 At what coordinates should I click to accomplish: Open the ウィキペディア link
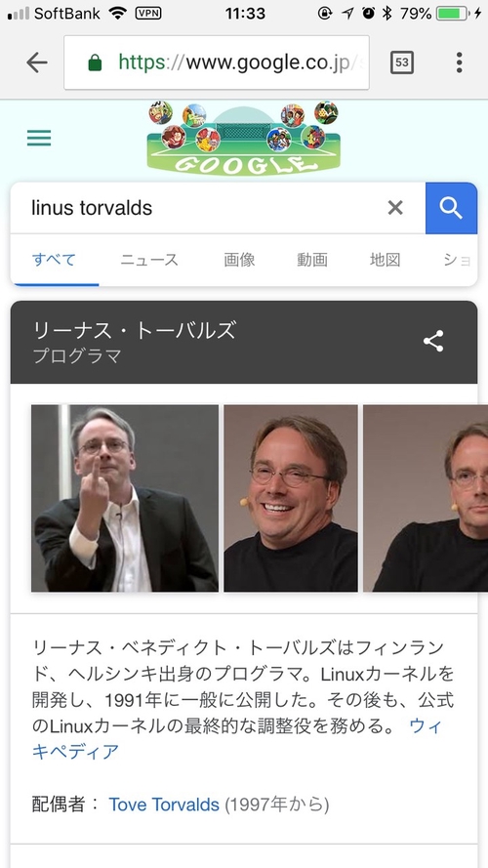[x=237, y=738]
